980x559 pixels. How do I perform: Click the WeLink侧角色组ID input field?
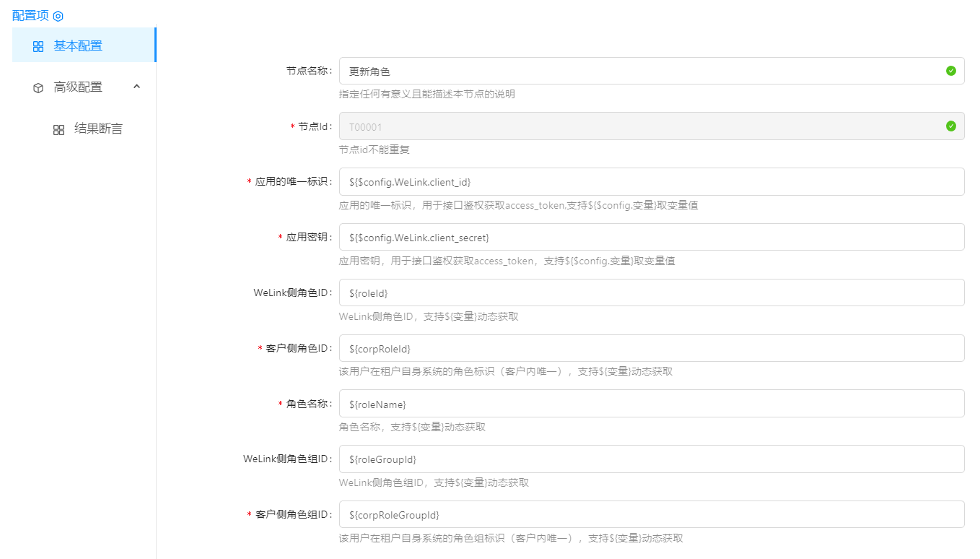click(x=651, y=459)
